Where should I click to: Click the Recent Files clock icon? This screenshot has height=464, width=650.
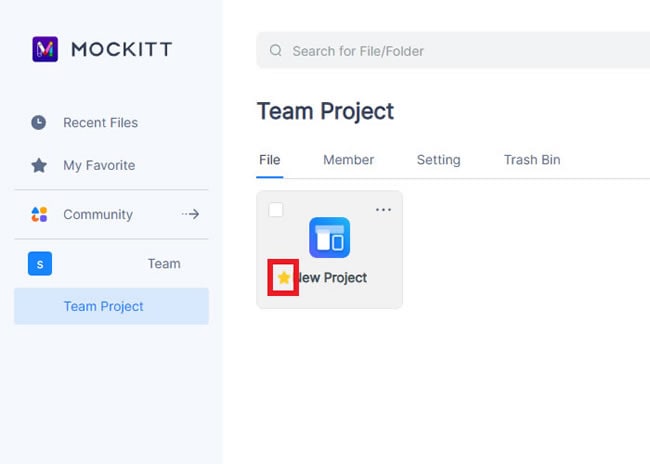[39, 122]
